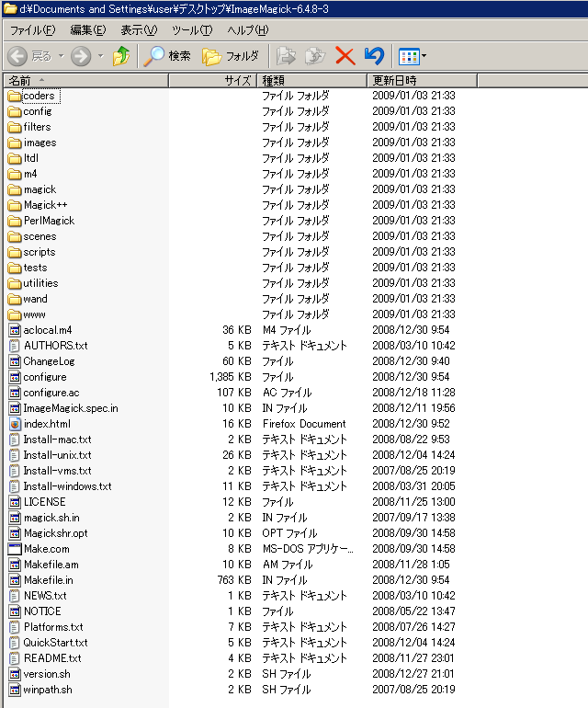Open the Back history dropdown arrow

61,56
